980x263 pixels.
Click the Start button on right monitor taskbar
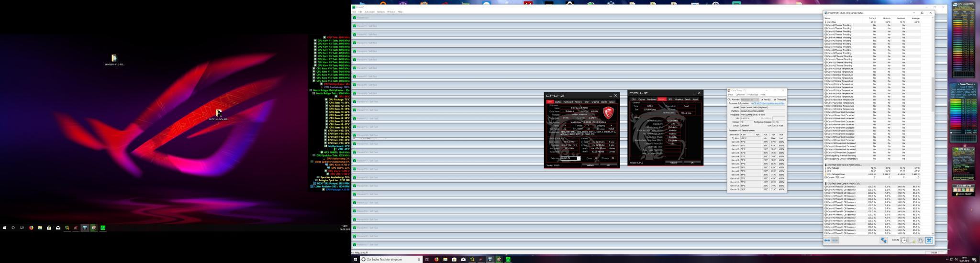355,259
